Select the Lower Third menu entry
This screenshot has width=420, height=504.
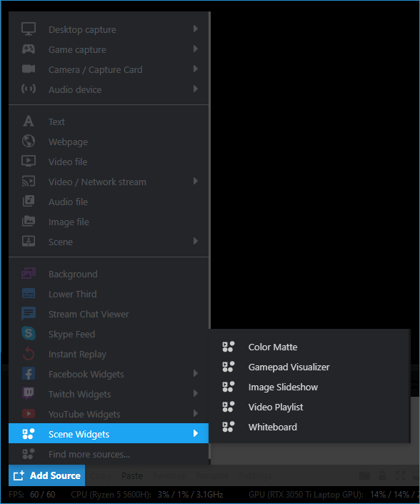(x=109, y=294)
